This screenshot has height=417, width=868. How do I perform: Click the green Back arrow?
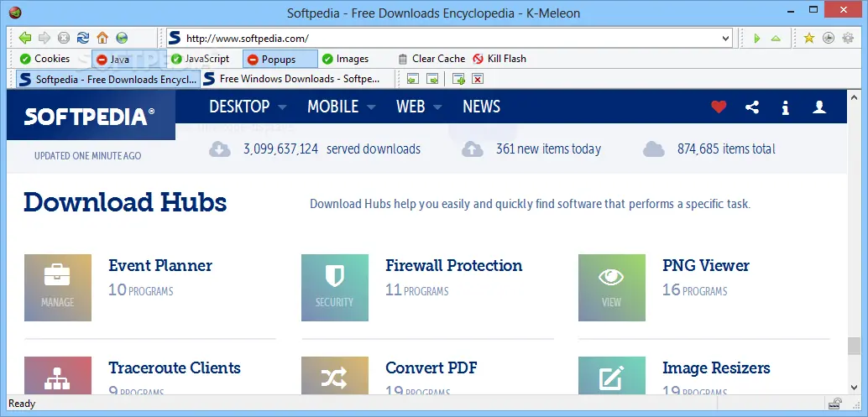click(x=25, y=38)
